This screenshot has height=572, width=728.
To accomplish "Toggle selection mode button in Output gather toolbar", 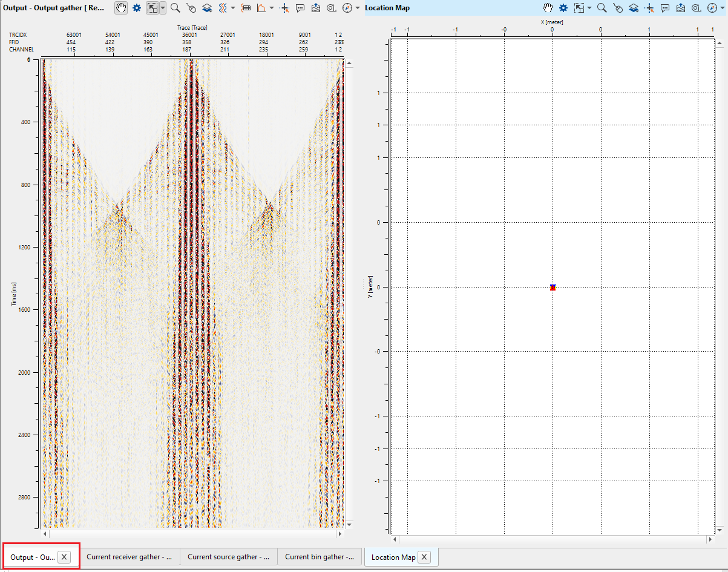I will [152, 8].
